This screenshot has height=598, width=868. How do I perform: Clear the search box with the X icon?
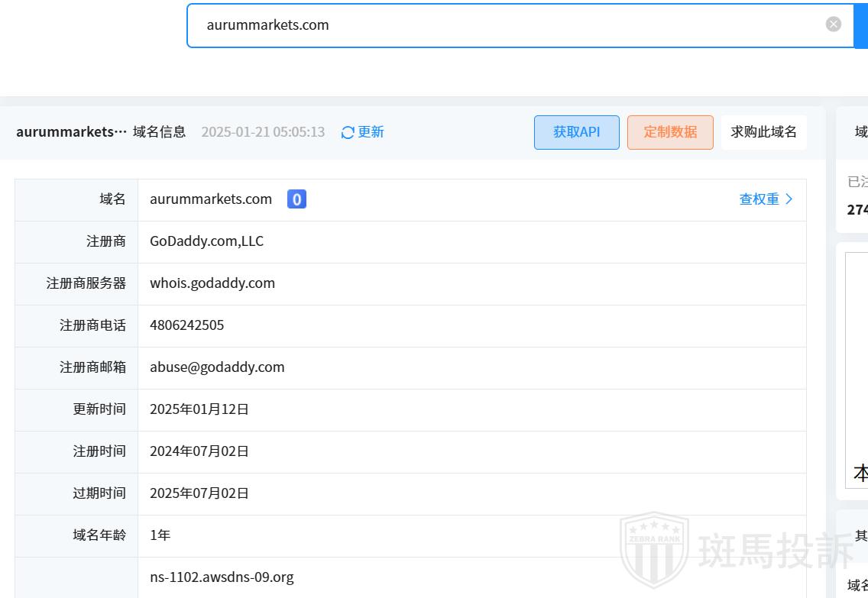click(x=833, y=24)
